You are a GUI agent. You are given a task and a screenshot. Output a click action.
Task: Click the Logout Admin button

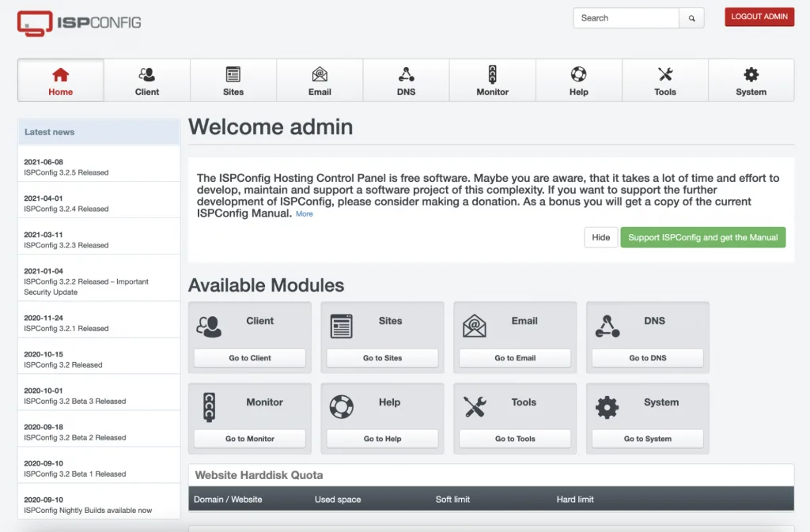click(x=759, y=17)
